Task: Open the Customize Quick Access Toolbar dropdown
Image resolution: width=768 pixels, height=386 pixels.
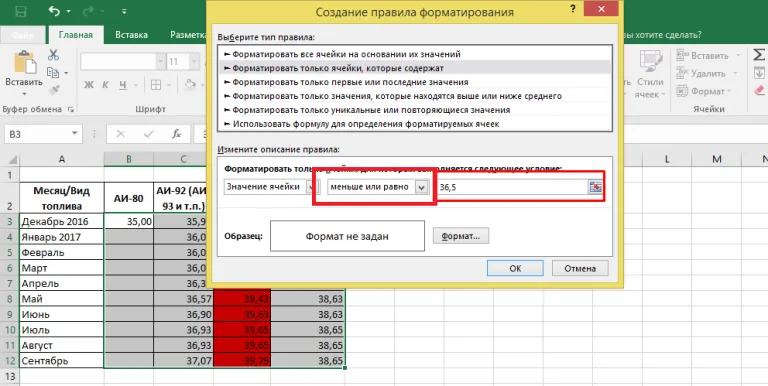Action: (x=124, y=11)
